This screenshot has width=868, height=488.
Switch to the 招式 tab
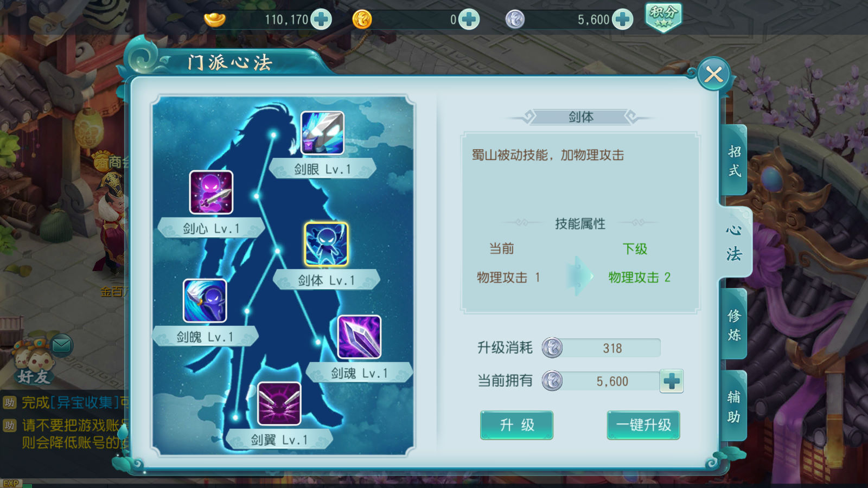point(734,160)
